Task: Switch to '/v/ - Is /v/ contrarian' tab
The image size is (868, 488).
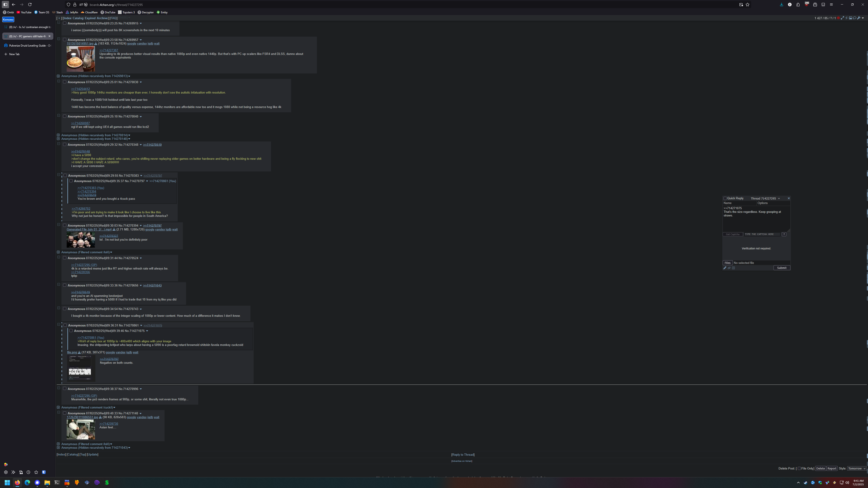Action: click(28, 27)
